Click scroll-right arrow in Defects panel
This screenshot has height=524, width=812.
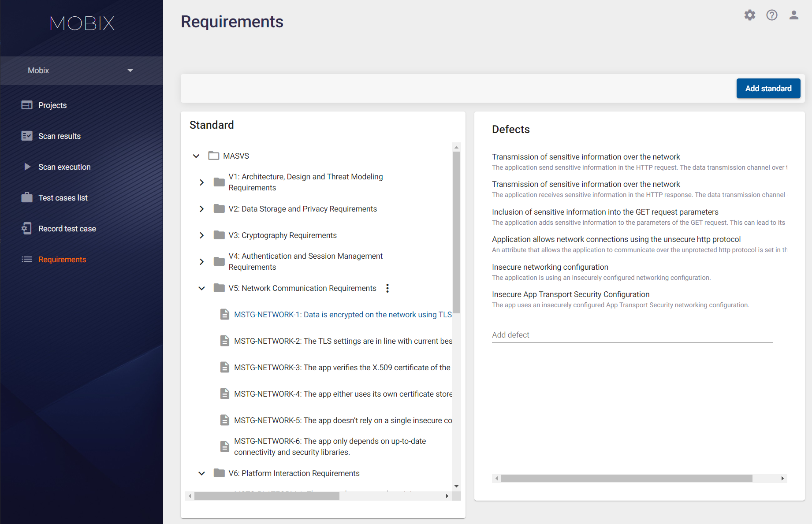tap(782, 478)
